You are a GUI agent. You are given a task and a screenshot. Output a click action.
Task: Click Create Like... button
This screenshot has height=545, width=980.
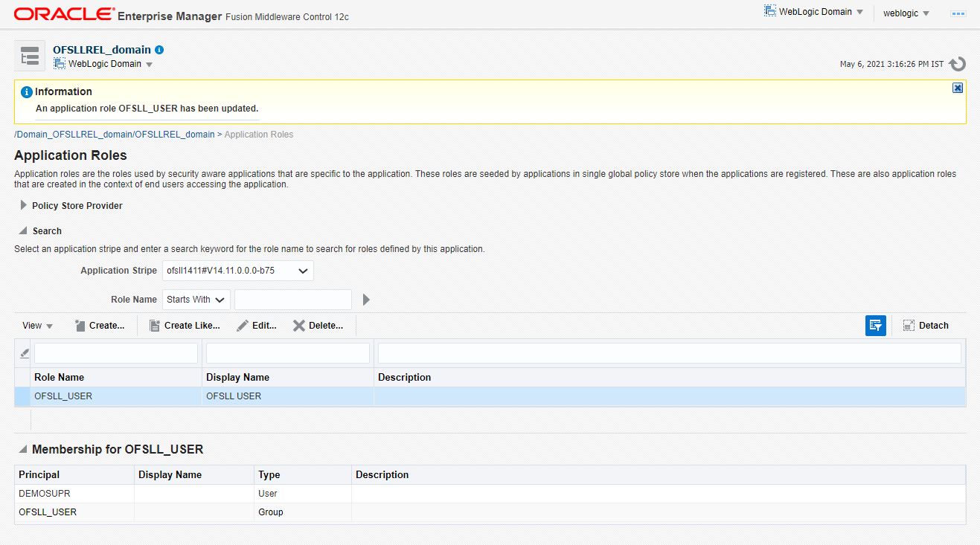185,326
